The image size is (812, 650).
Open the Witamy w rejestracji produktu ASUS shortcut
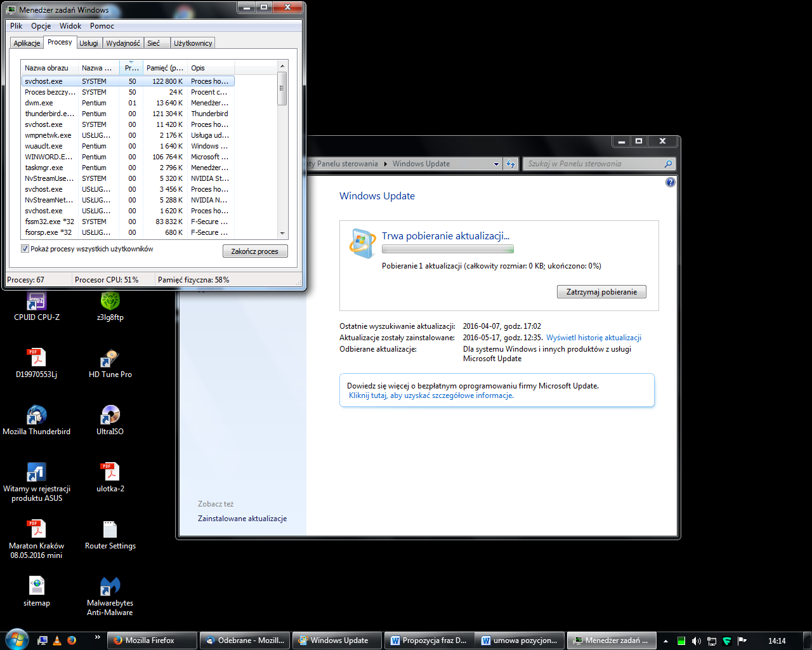36,481
